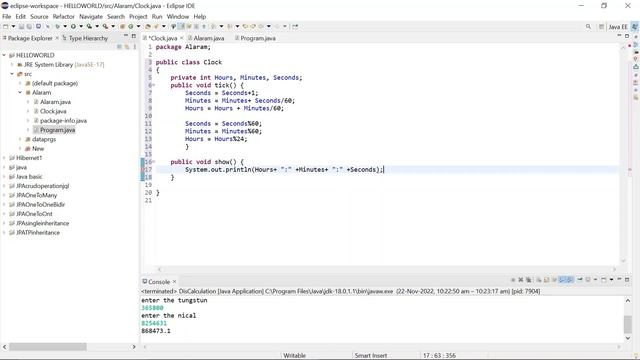The width and height of the screenshot is (640, 360).
Task: Click the New Java Package icon
Action: pyautogui.click(x=122, y=27)
